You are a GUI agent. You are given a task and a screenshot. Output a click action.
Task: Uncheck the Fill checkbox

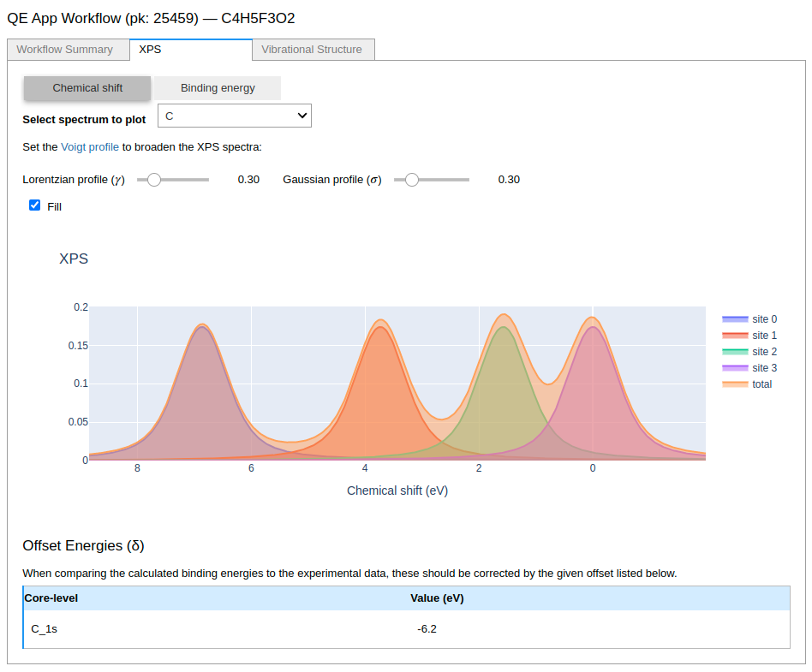[x=35, y=205]
